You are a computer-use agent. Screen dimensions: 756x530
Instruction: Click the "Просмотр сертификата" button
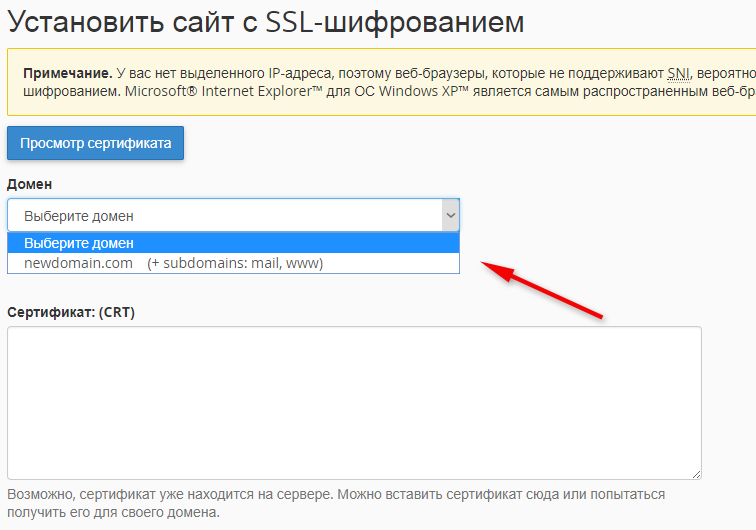pos(95,143)
